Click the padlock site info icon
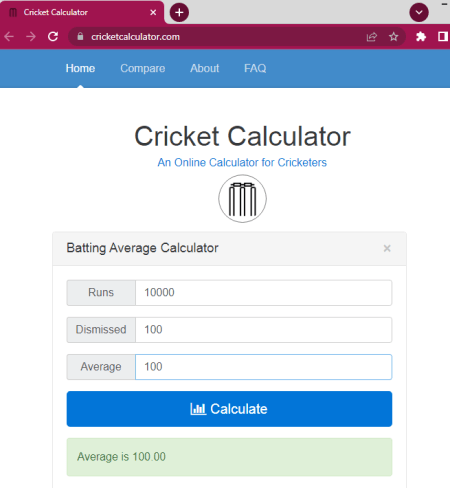Viewport: 450px width, 488px height. point(80,36)
